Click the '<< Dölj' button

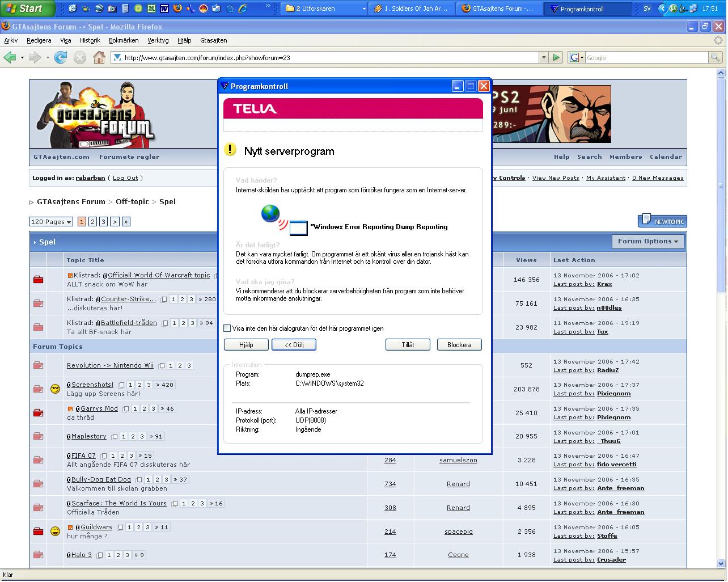tap(294, 344)
